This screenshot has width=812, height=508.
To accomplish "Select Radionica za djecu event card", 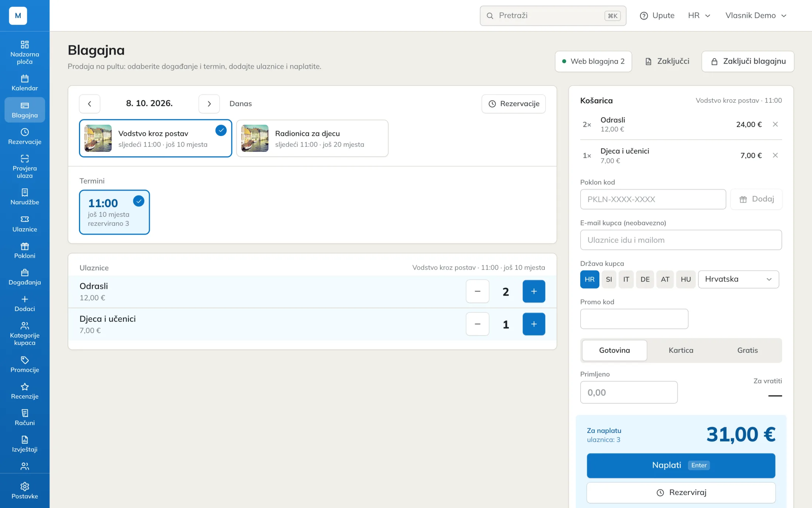I will (312, 139).
